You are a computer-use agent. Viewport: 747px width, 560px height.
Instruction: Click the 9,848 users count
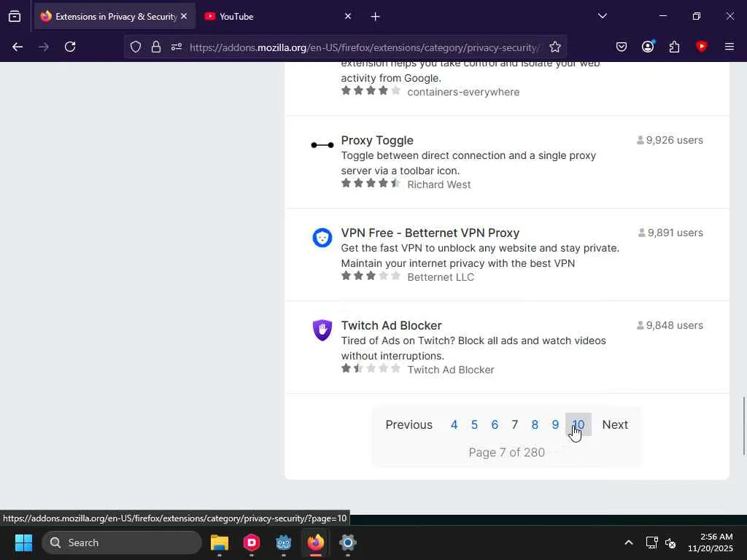[x=670, y=325]
